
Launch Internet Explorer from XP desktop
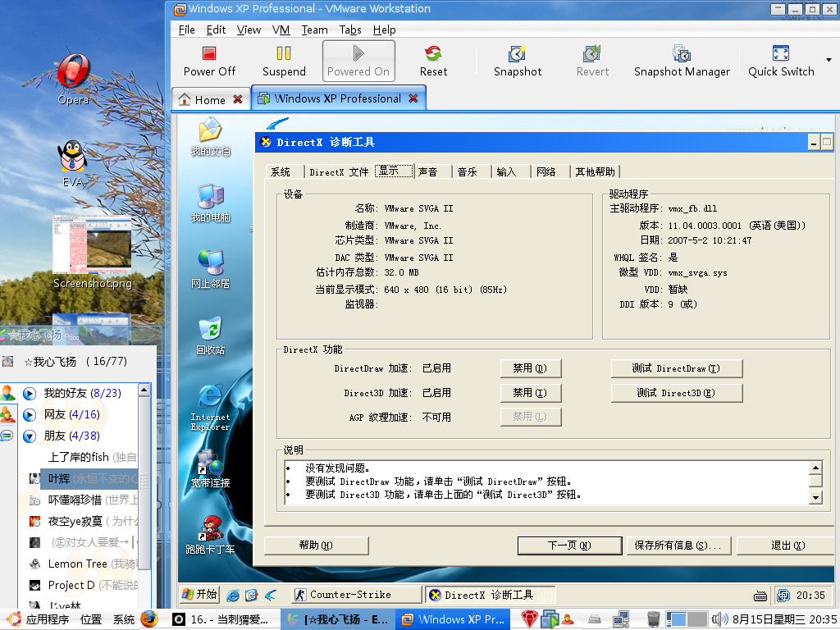click(211, 407)
